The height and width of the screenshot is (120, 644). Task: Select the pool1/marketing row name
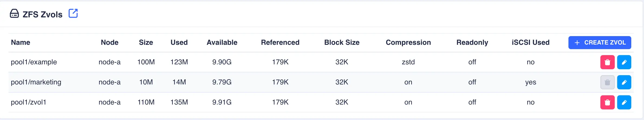tap(36, 82)
